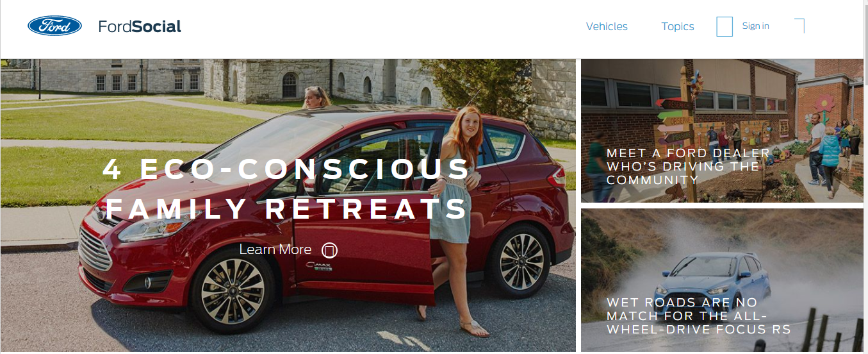Click the corner bracket icon after Sign in
The width and height of the screenshot is (868, 354).
pyautogui.click(x=799, y=26)
